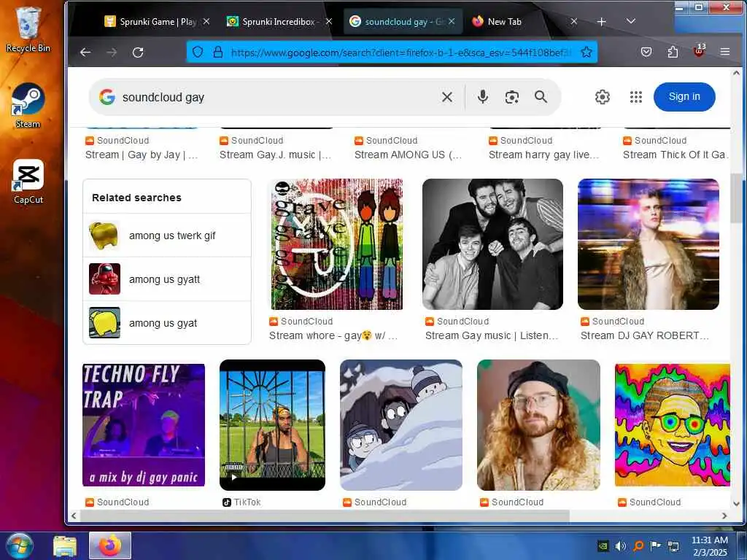
Task: View site security padlock info
Action: 217,52
